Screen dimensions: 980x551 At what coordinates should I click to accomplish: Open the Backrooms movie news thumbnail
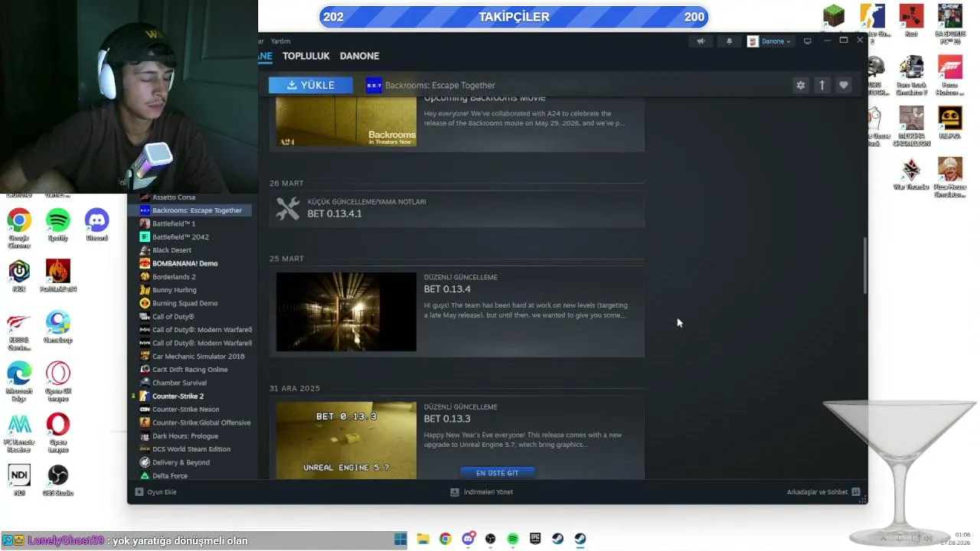coord(346,122)
